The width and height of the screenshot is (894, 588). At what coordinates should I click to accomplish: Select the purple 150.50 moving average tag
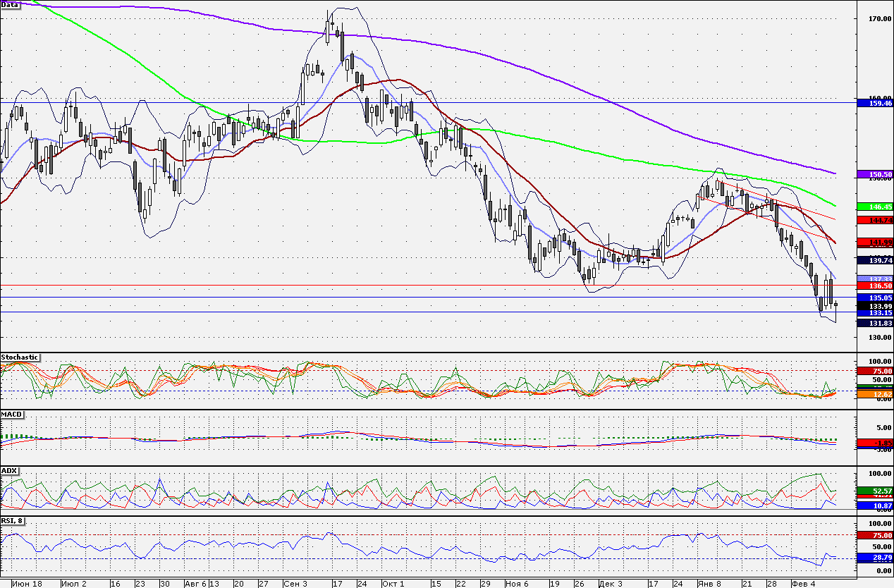click(875, 174)
